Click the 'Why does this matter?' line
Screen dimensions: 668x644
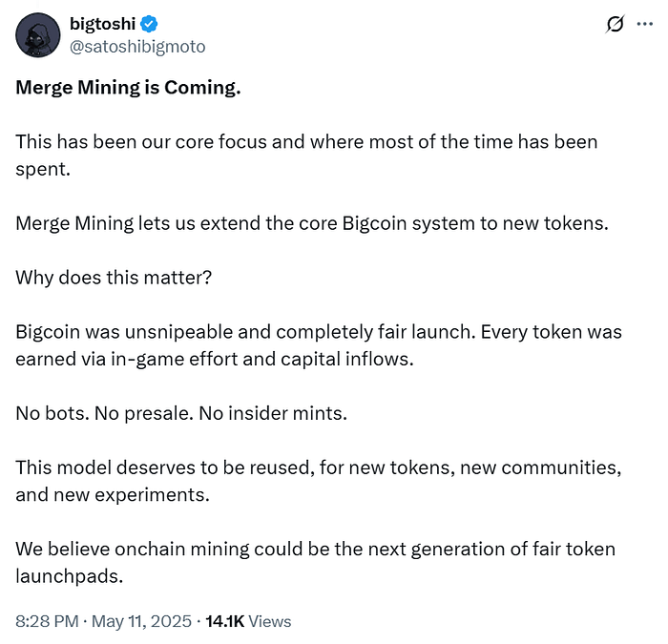(114, 278)
